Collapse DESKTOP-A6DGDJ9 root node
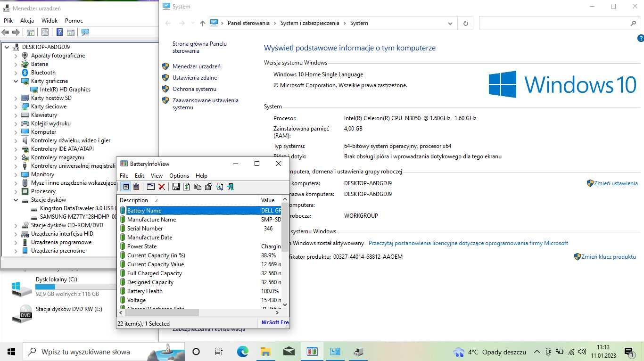Screen dimensions: 644x361 point(7,47)
